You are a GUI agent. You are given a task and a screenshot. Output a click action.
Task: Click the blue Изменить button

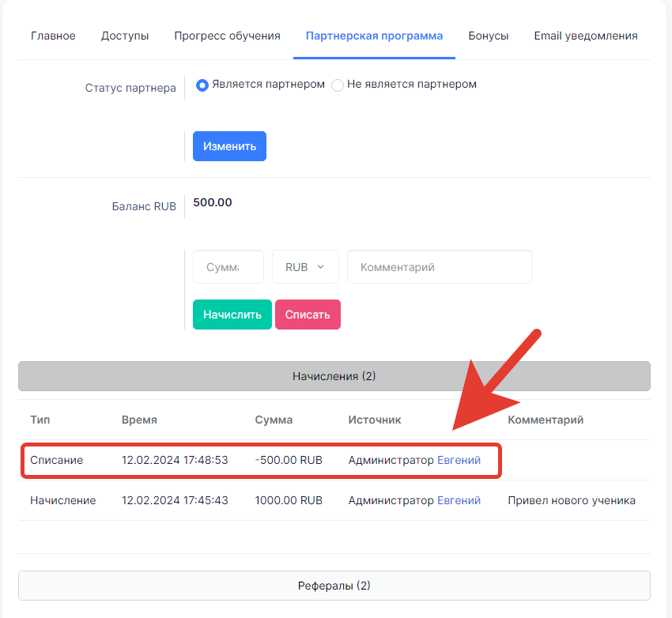(x=229, y=146)
